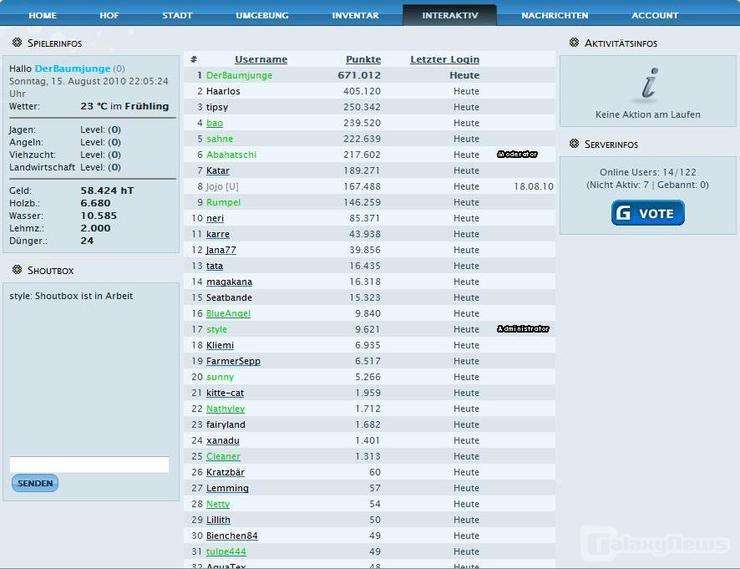Click the info 'i' icon in Aktivitätsinfos
Screen dimensions: 740x569
649,84
